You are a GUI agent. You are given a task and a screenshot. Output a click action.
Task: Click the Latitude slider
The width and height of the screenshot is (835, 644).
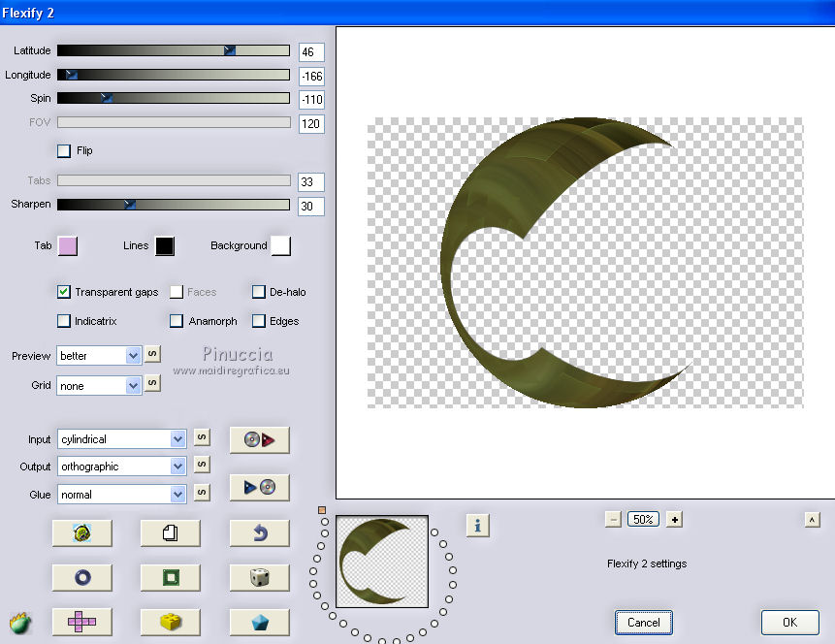coord(174,50)
